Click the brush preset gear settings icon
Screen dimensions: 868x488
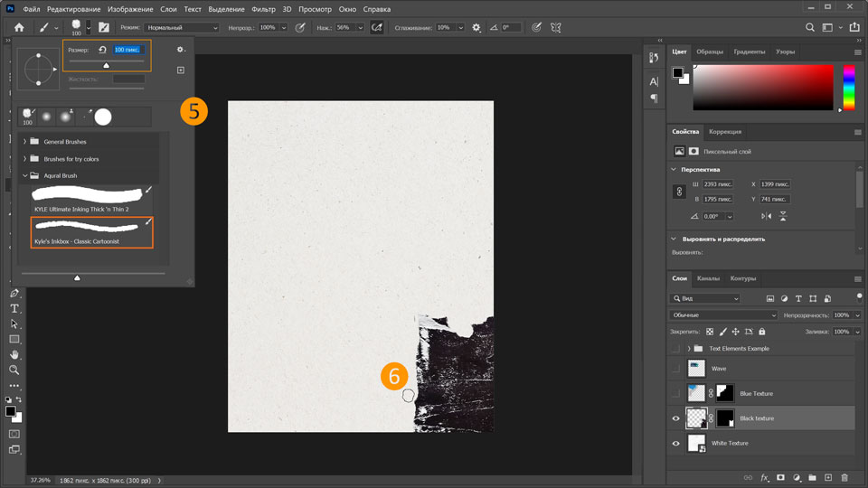pos(180,50)
